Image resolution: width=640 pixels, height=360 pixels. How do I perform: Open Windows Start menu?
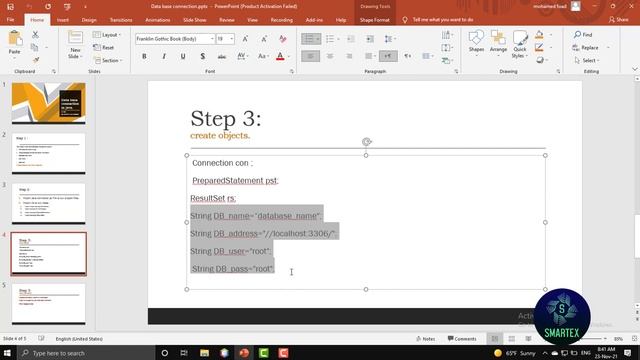[7, 353]
